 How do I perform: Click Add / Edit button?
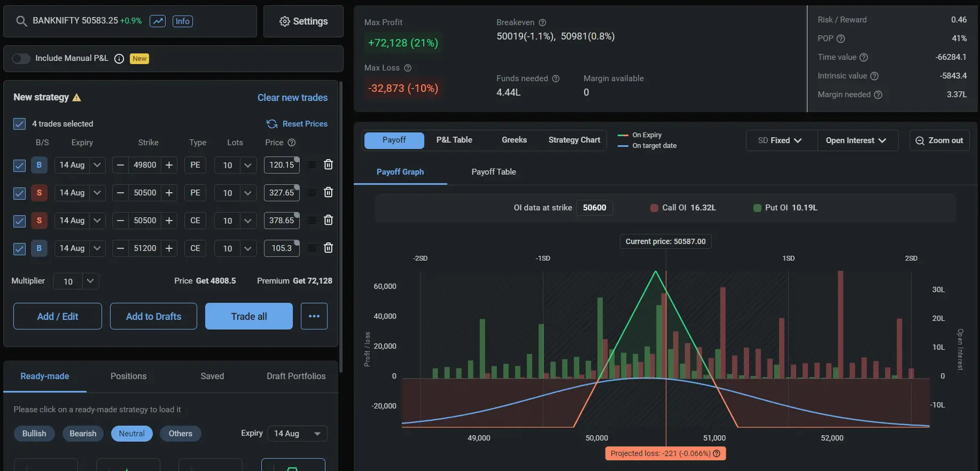[58, 316]
